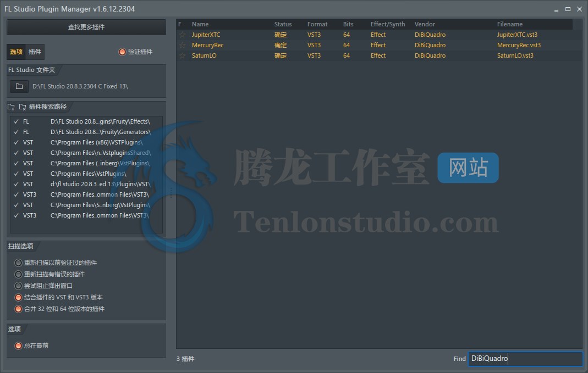
Task: Favorite the JupiterXTC plugin with its star
Action: [x=182, y=35]
